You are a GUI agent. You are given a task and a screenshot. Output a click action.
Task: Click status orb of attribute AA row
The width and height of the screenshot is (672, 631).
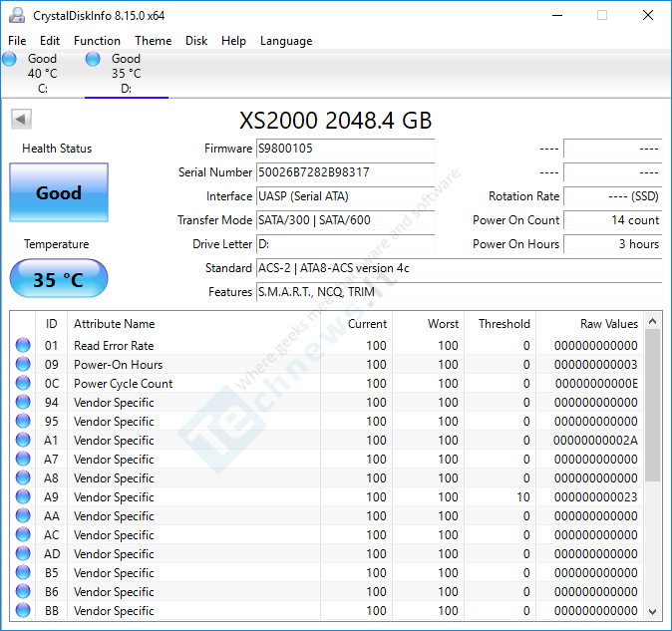click(23, 515)
